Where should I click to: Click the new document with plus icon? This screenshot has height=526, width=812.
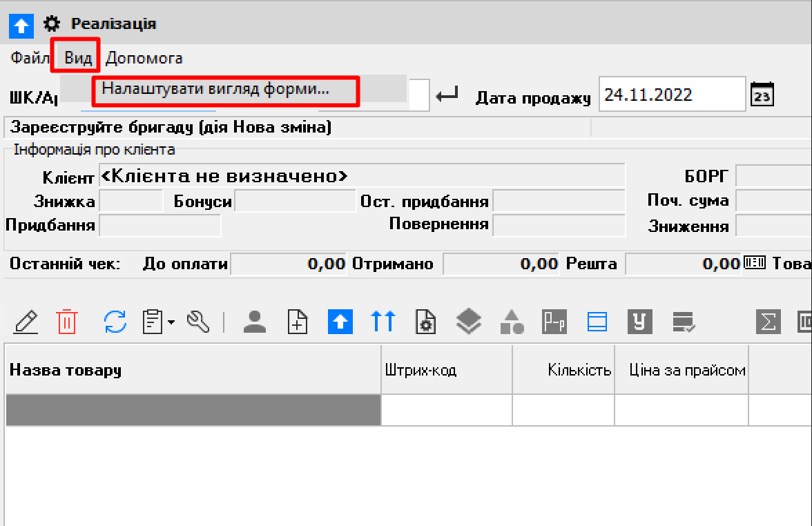pos(297,321)
